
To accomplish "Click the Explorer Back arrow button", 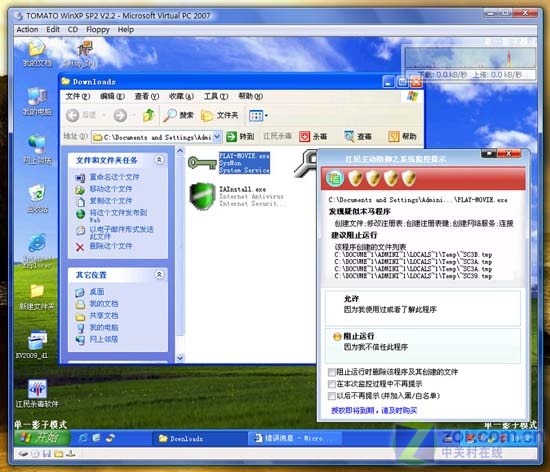I will tap(73, 115).
